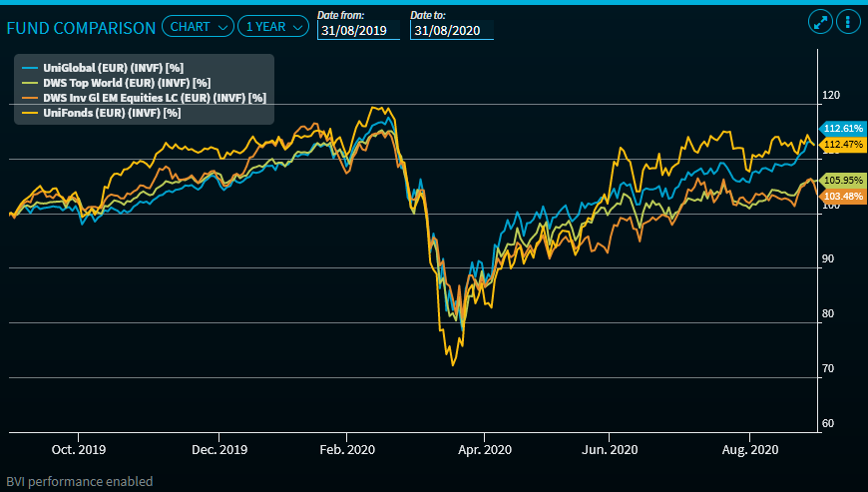Click the Oct. 2019 axis label
The image size is (868, 492).
point(77,450)
